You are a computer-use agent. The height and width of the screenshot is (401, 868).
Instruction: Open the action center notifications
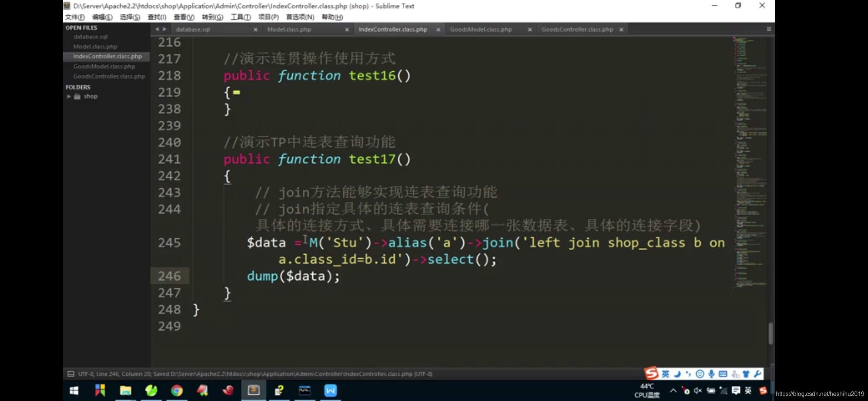coord(736,391)
